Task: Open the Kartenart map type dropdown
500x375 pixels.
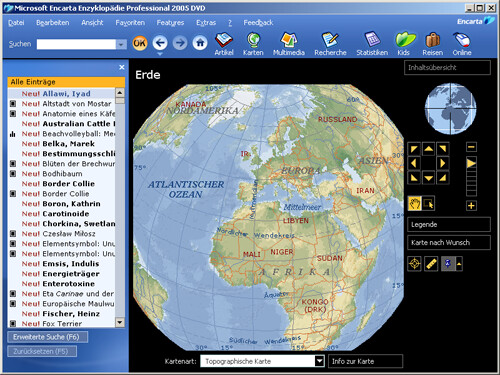Action: pyautogui.click(x=319, y=361)
